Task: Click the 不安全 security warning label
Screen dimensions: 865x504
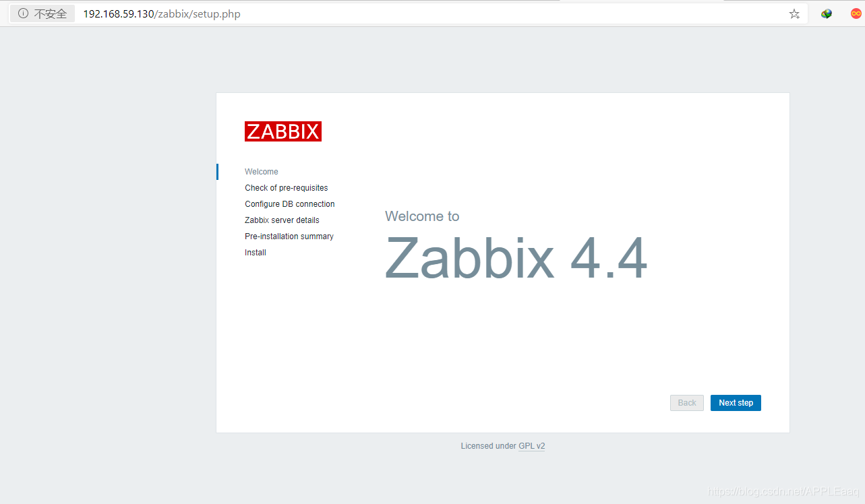Action: (x=51, y=13)
